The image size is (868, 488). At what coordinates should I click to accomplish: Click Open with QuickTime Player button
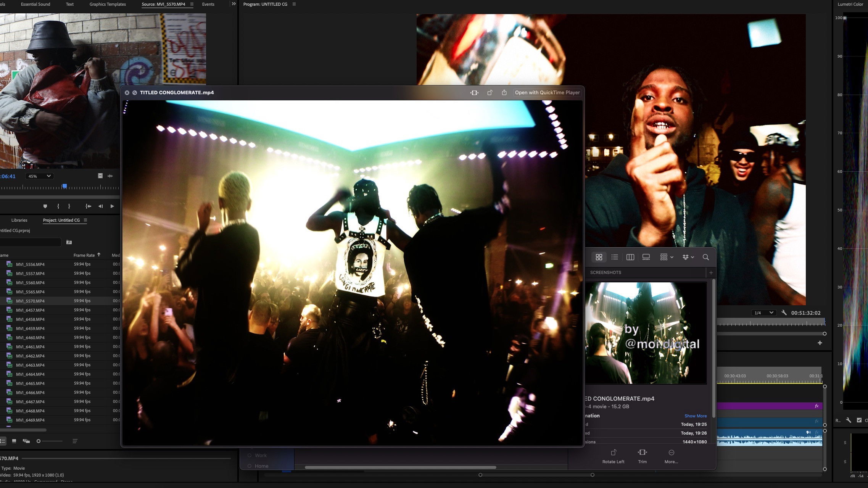pyautogui.click(x=547, y=92)
